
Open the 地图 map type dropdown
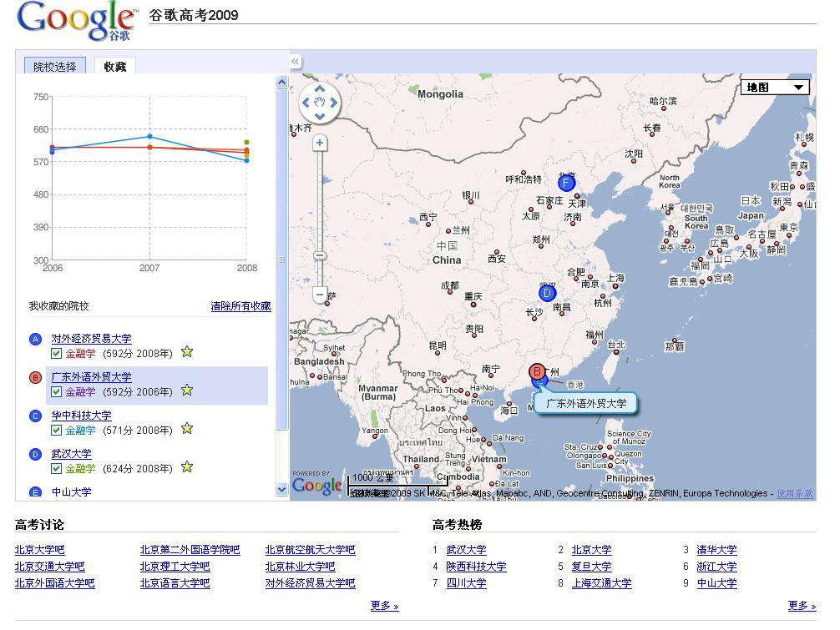[x=775, y=87]
